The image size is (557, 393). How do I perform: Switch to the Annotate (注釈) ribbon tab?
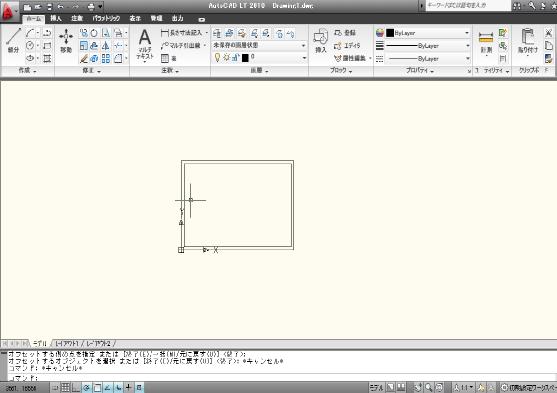[77, 18]
